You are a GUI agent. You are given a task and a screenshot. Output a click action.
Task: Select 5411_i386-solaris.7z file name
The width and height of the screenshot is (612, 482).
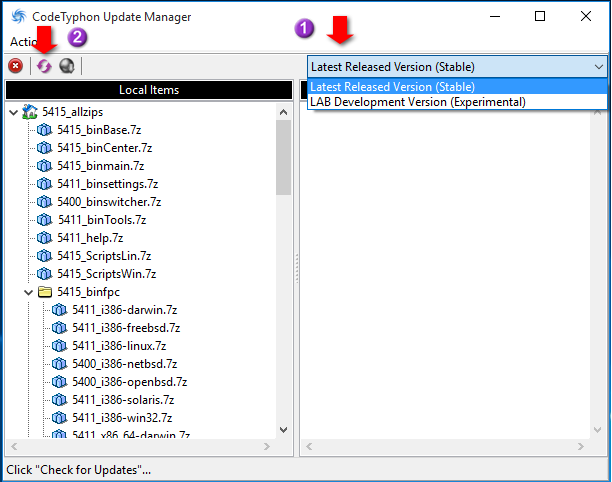(123, 400)
